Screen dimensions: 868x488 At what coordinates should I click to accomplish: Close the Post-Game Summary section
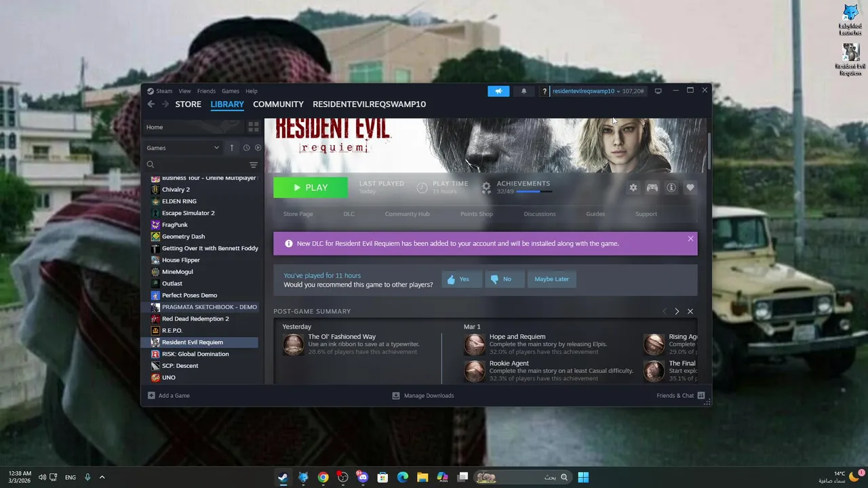click(x=690, y=311)
